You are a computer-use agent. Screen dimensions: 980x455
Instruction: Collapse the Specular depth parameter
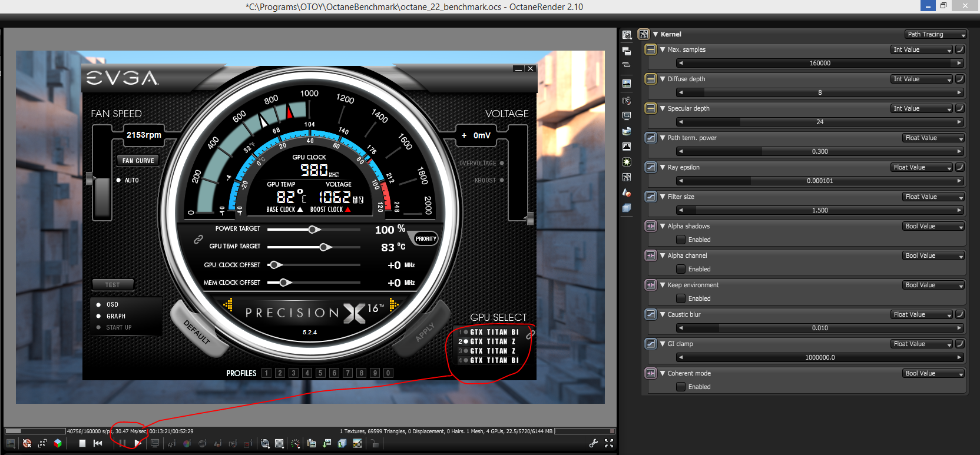[663, 108]
